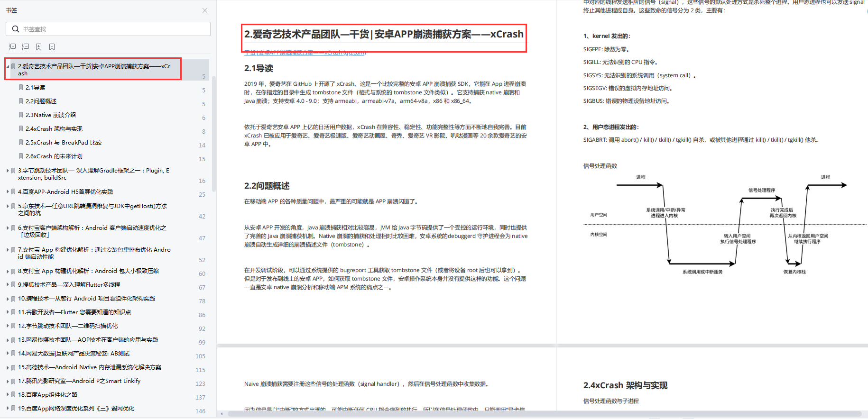Viewport: 868px width, 419px height.
Task: Click the page title 2.爱奇艺技术产品团队 heading
Action: (x=384, y=34)
